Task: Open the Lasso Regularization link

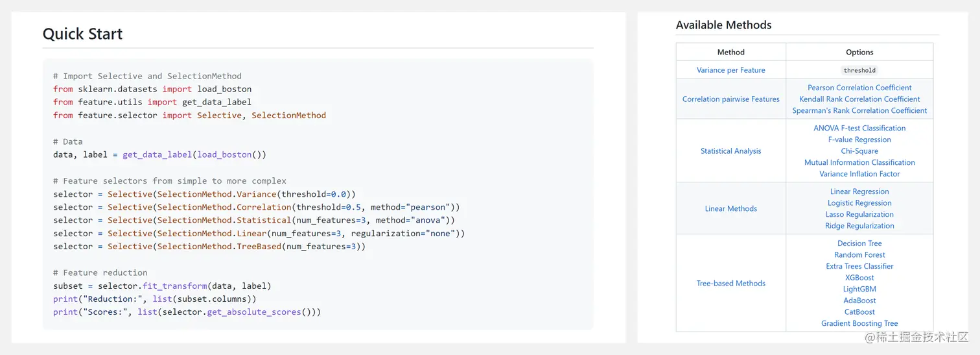Action: click(859, 214)
